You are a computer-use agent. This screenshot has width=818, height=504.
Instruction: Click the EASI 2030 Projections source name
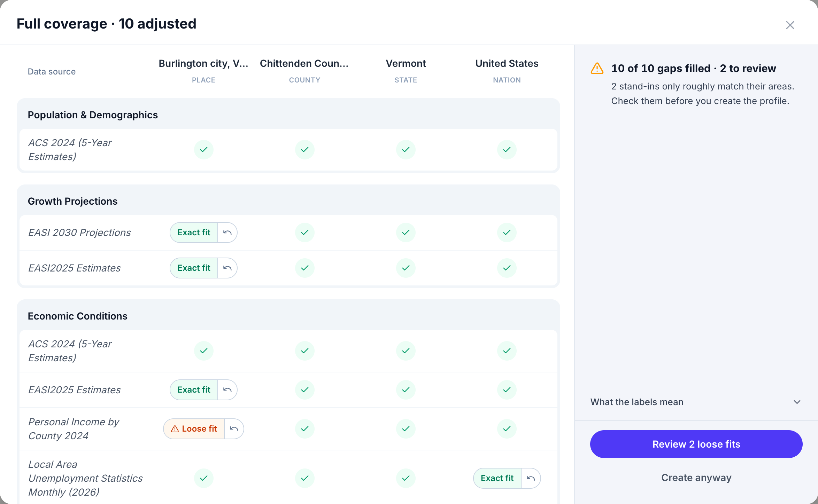click(x=79, y=233)
